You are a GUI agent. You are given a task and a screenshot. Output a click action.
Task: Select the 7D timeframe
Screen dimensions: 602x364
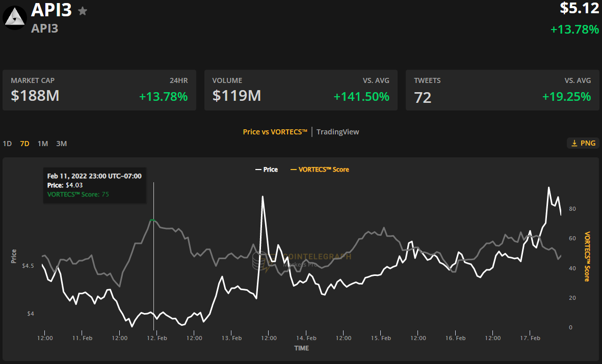click(24, 144)
